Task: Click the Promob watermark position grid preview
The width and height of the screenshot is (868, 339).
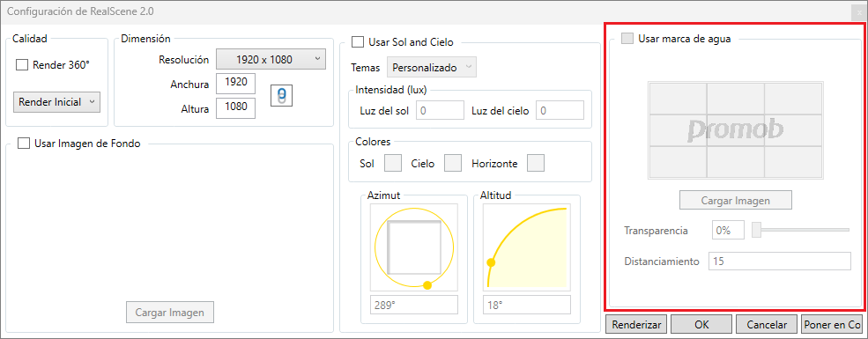Action: point(735,130)
